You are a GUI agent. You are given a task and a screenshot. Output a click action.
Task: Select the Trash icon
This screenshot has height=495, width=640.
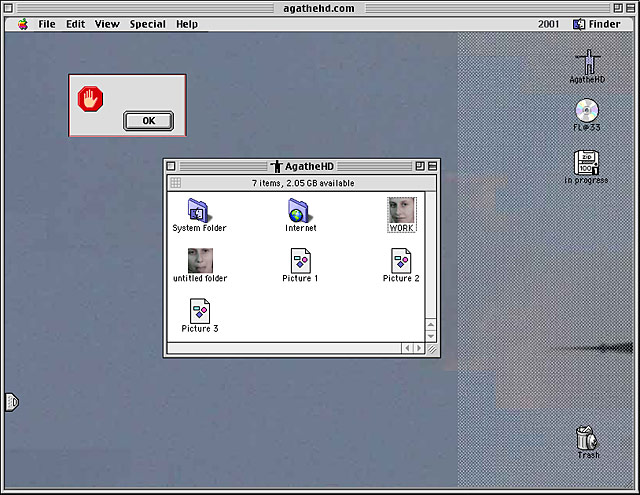587,437
